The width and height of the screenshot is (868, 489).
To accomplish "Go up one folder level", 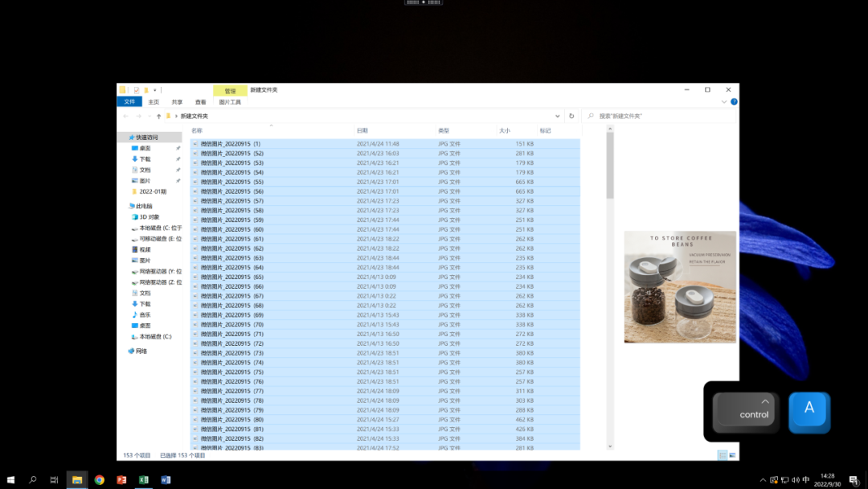I will [158, 116].
